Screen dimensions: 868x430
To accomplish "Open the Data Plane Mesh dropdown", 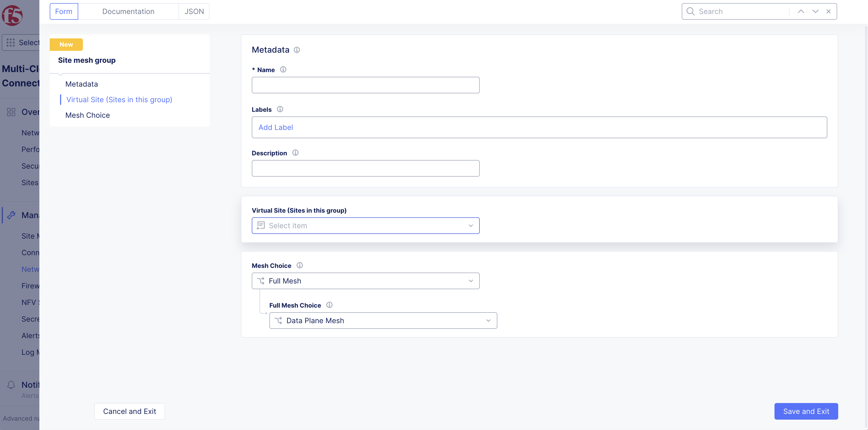I will coord(383,320).
